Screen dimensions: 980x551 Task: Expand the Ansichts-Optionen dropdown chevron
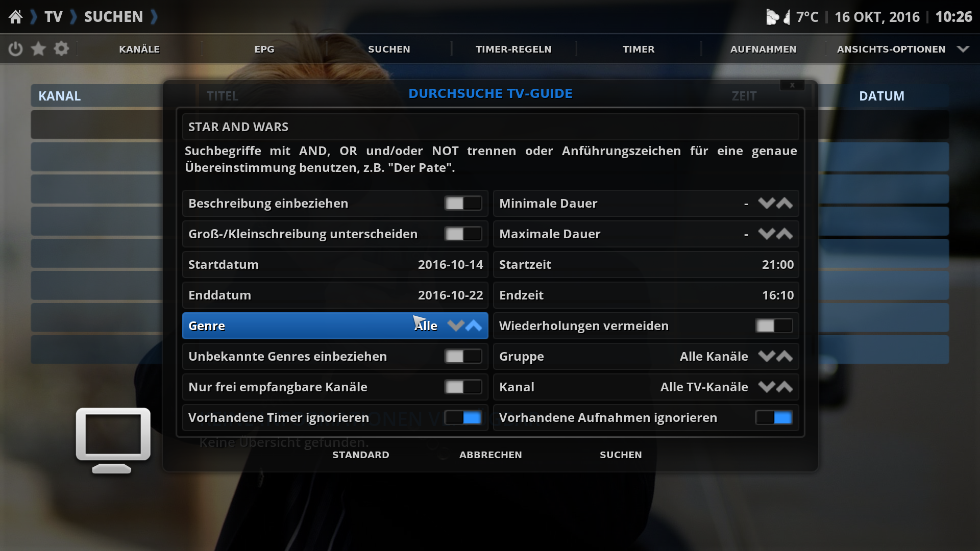pos(963,49)
